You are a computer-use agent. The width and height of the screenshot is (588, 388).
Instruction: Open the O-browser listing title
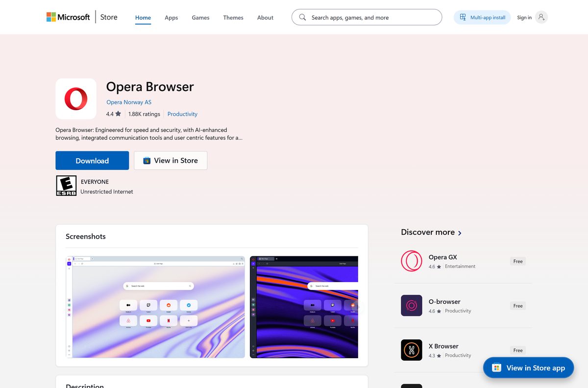[444, 302]
